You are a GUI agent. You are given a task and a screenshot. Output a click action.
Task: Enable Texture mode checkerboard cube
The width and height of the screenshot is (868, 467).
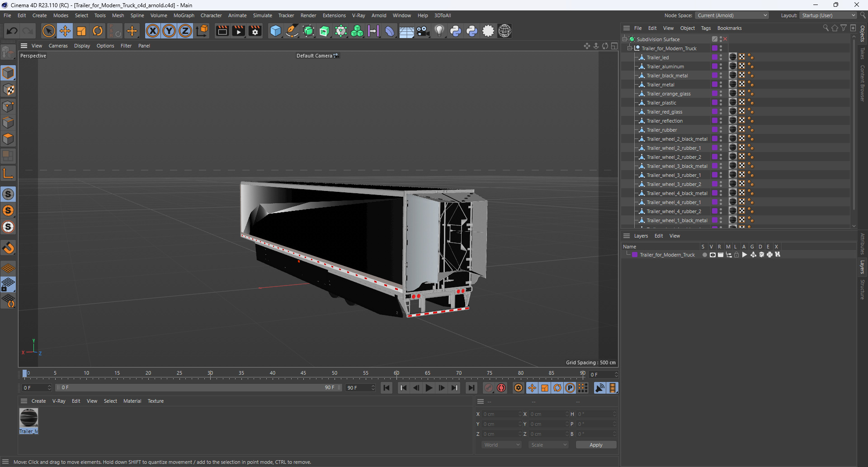[x=8, y=90]
